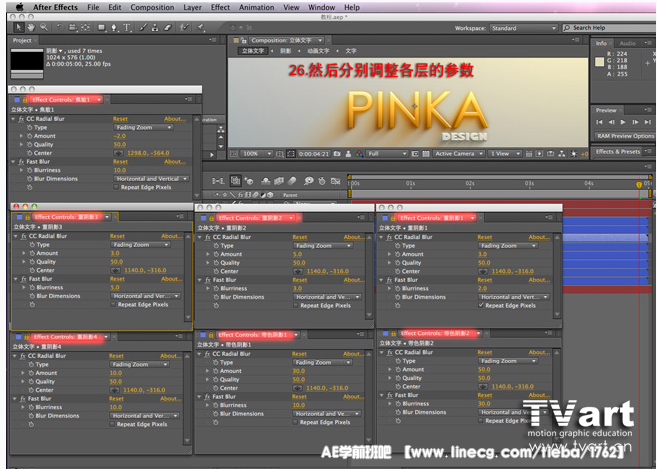
Task: Open Blur Dimensions dropdown in 重阴影4 panel
Action: [x=144, y=416]
